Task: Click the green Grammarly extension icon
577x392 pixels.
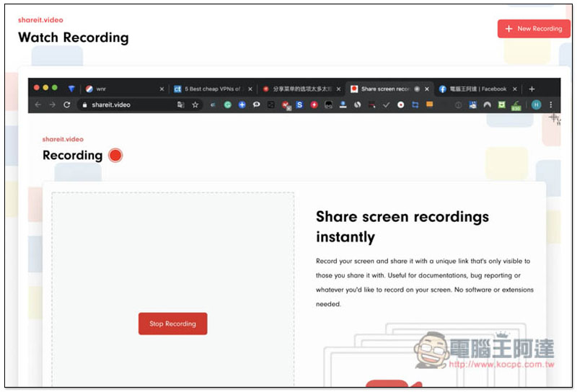Action: tap(228, 104)
